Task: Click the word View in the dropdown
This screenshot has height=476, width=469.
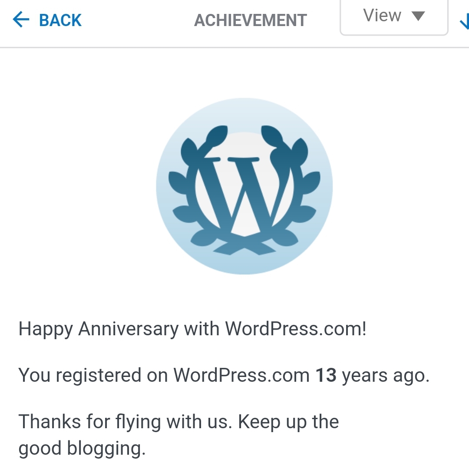Action: click(382, 16)
